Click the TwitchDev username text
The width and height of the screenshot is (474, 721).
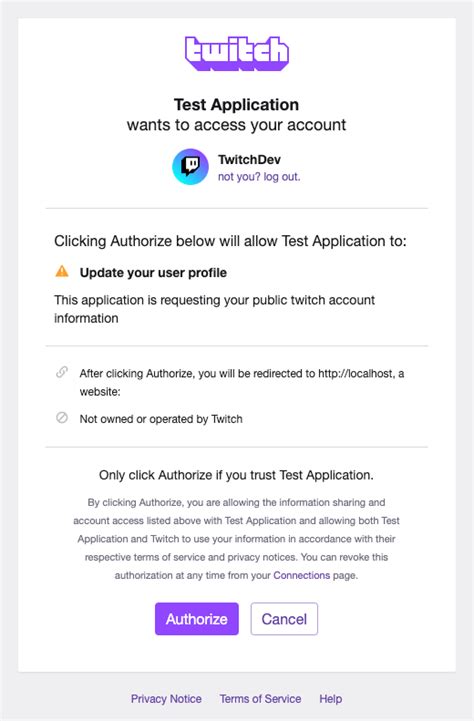pos(249,160)
